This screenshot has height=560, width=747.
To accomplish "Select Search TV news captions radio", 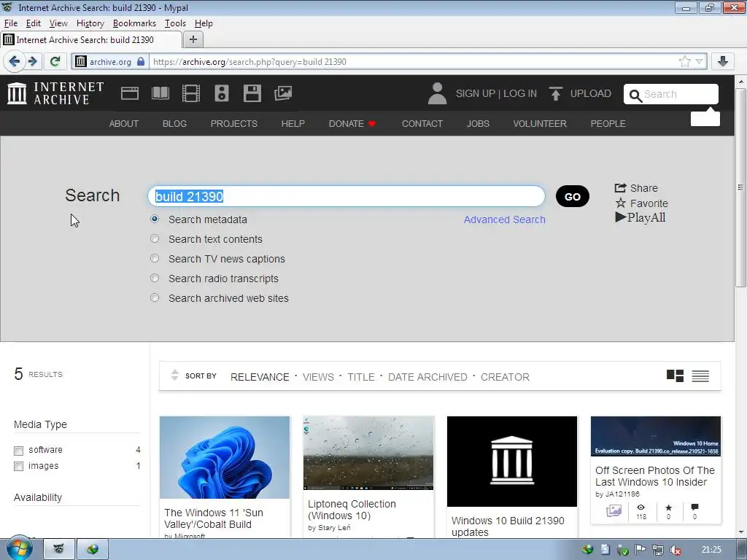I will tap(155, 258).
